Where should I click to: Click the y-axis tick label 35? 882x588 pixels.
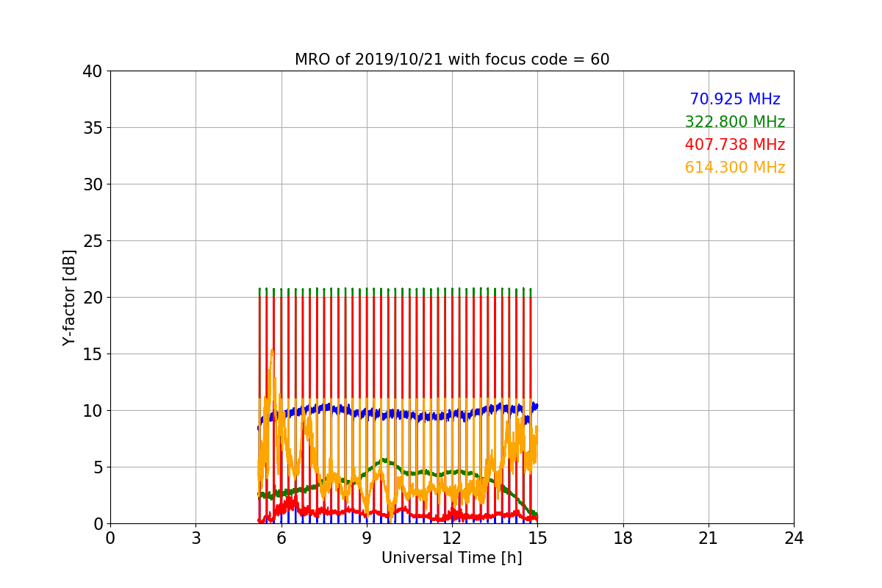93,128
